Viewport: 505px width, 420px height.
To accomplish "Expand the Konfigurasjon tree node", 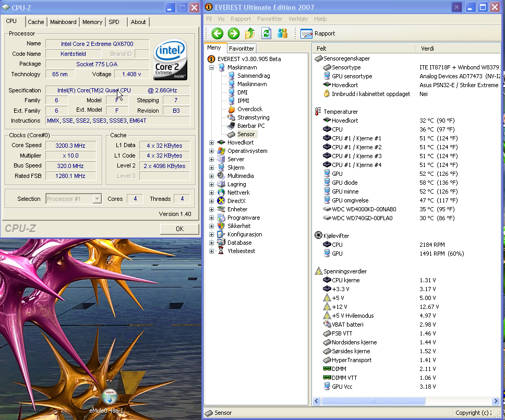I will [212, 234].
